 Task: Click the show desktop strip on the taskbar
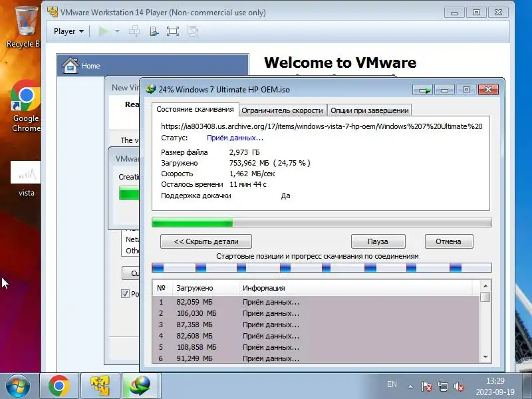pos(527,386)
